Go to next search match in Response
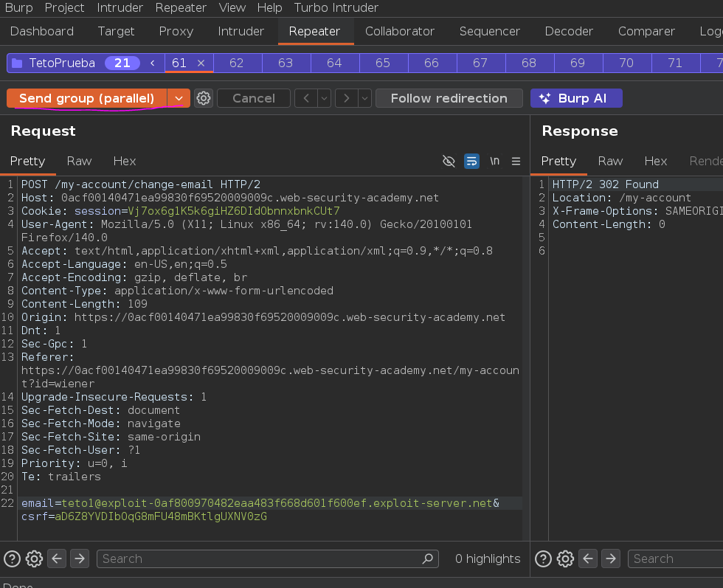Screen dimensions: 723x588 pos(611,559)
